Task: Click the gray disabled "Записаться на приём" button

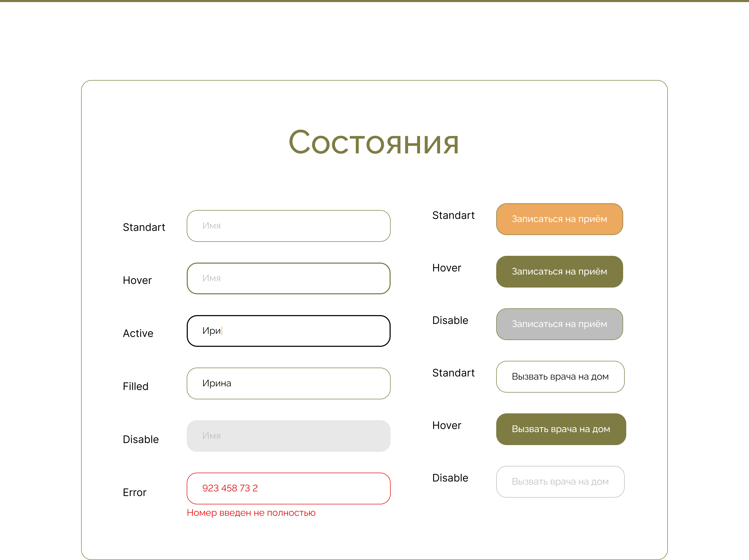Action: 559,324
